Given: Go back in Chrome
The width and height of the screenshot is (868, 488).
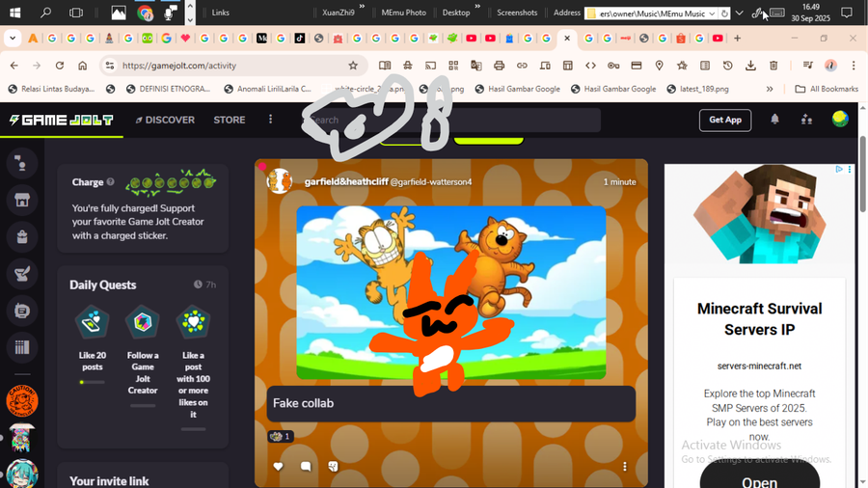Looking at the screenshot, I should click(x=14, y=66).
